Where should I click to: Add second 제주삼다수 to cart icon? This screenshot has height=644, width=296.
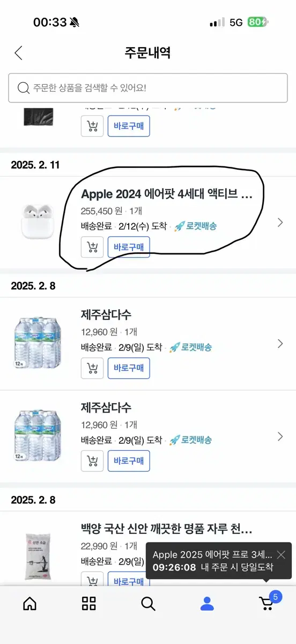(92, 461)
